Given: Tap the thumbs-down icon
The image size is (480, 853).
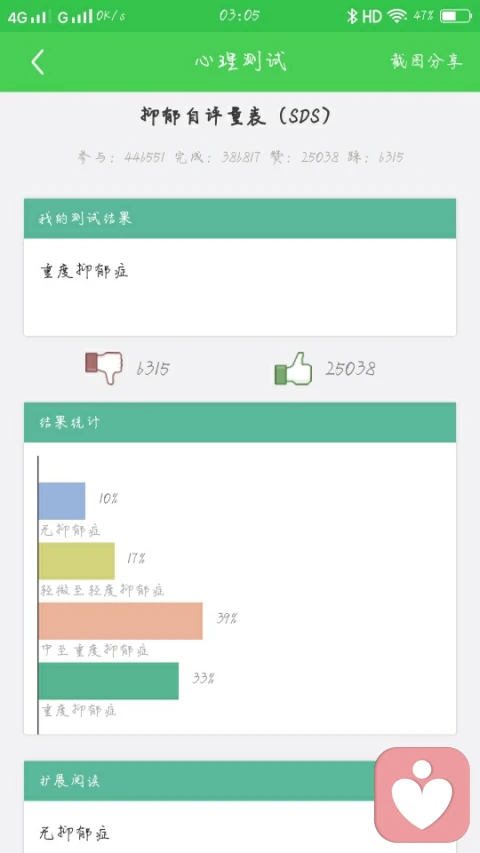Looking at the screenshot, I should [104, 368].
